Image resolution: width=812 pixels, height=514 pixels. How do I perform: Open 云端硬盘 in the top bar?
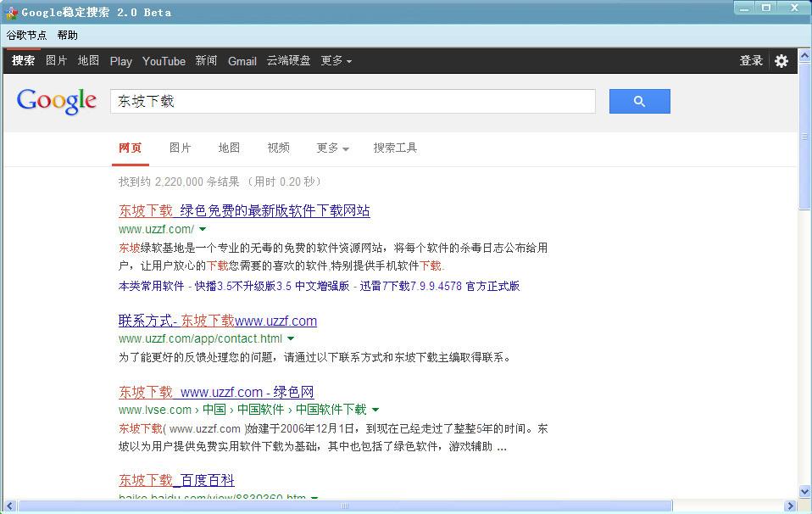pyautogui.click(x=288, y=60)
